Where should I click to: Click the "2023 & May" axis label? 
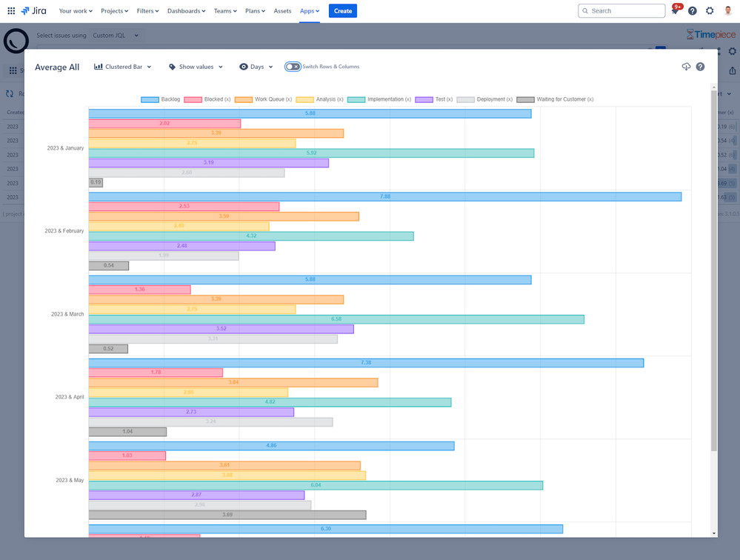click(70, 480)
